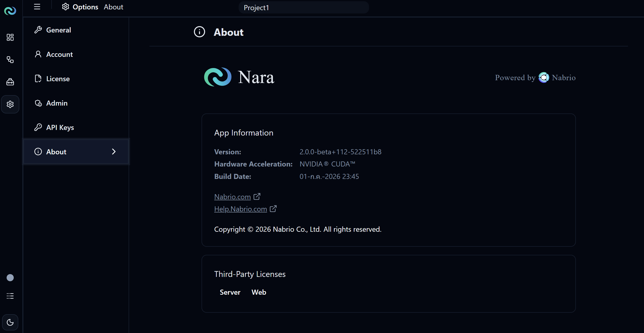Click the Powered by text
Image resolution: width=644 pixels, height=333 pixels.
click(x=515, y=78)
